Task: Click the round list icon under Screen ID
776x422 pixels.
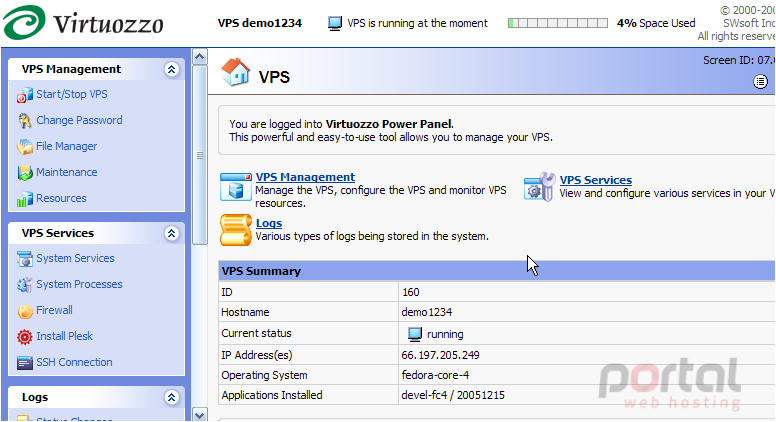Action: [760, 82]
